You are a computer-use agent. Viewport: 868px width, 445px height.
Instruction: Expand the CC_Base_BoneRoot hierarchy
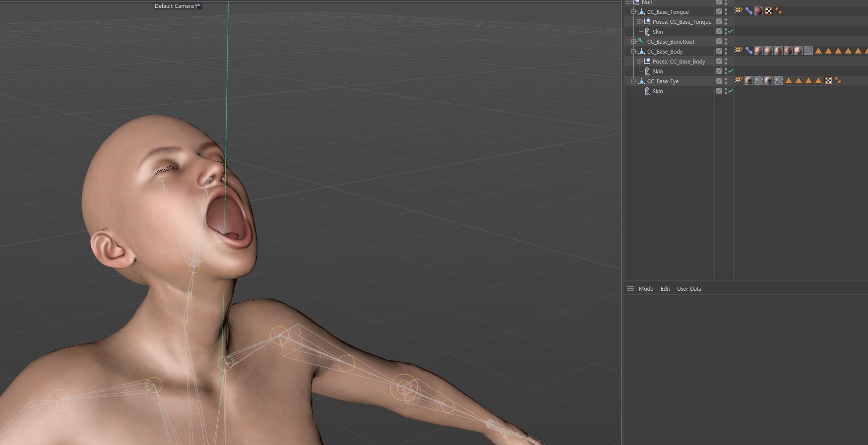pos(633,41)
